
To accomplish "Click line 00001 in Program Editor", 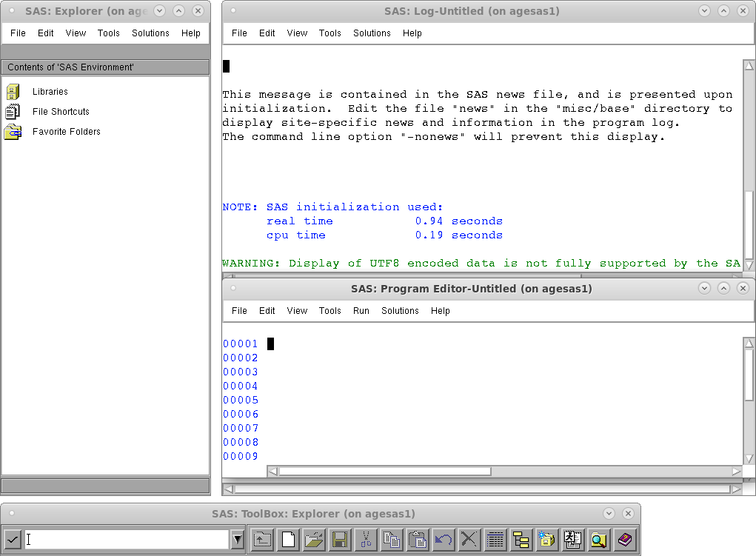I will [x=370, y=344].
